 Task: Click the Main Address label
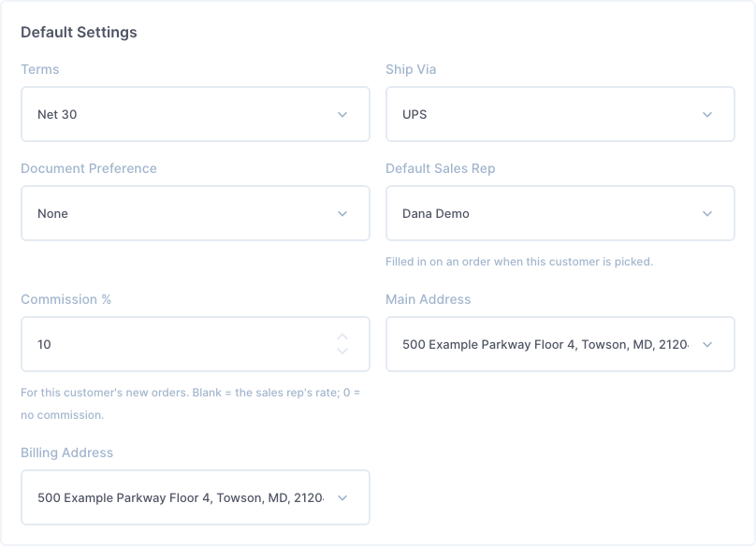(x=429, y=299)
